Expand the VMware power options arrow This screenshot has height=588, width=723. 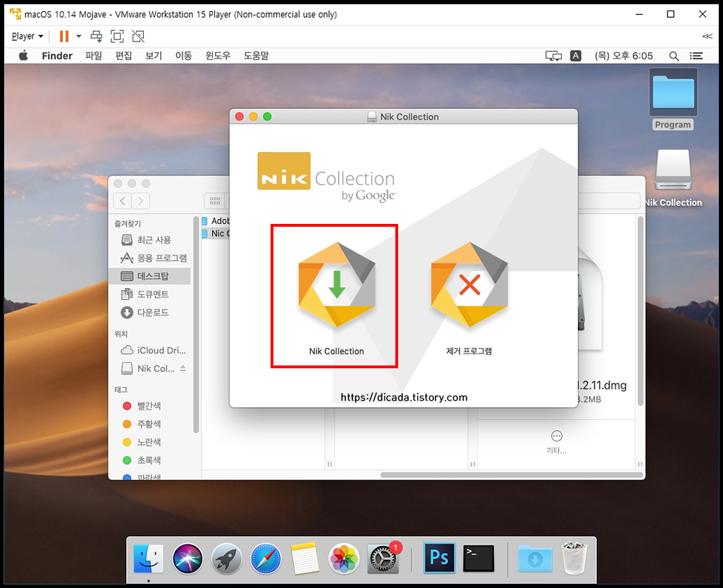[x=79, y=36]
